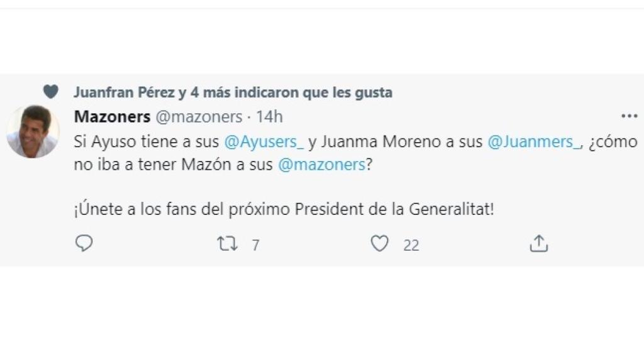Open the @Ayusers_ mention link
Image resolution: width=644 pixels, height=362 pixels.
click(x=265, y=142)
